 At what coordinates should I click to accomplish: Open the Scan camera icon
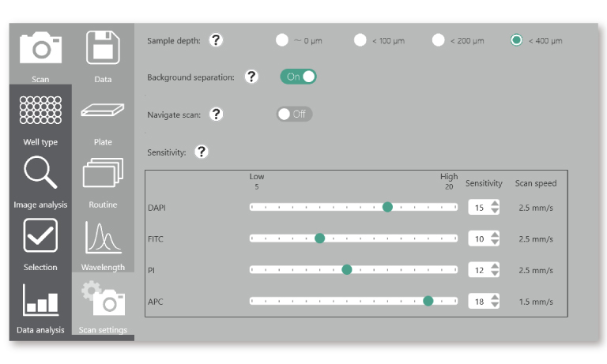tap(40, 49)
